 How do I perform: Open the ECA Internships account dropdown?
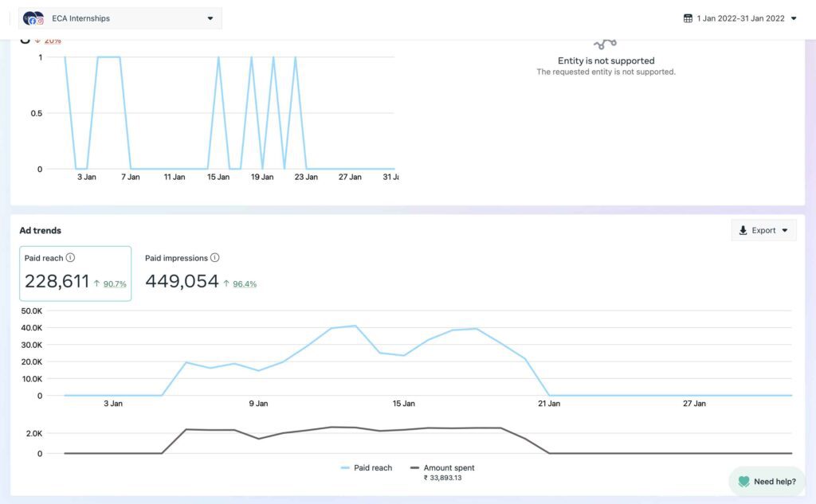(210, 18)
